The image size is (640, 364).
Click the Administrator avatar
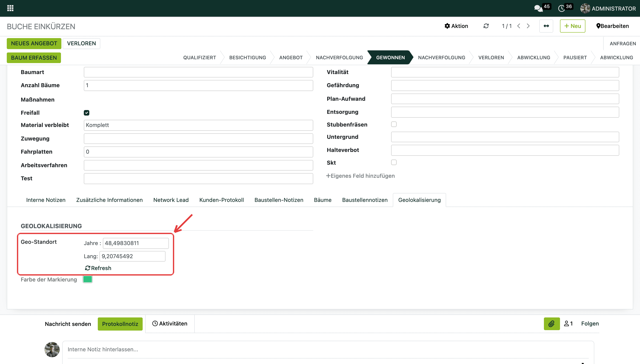(x=585, y=8)
